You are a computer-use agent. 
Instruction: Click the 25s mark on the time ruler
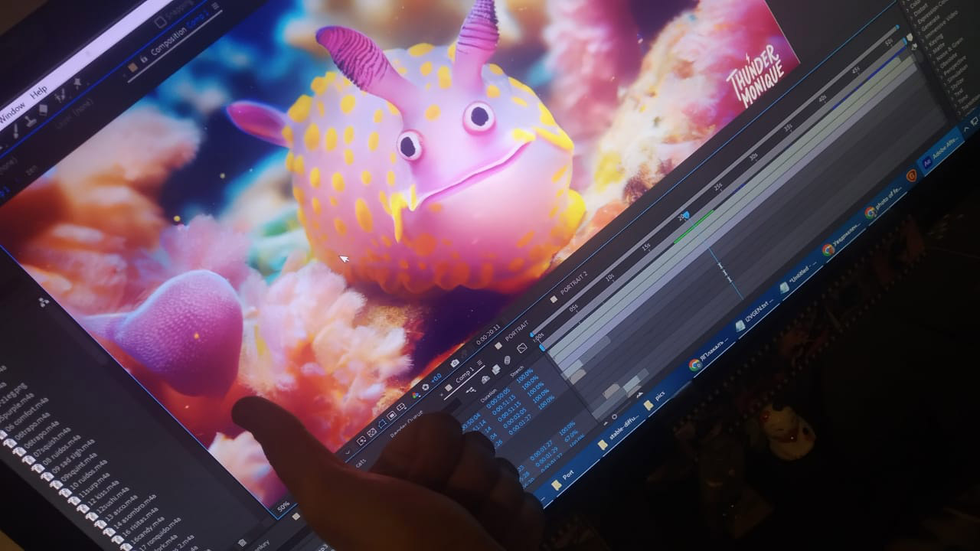tap(717, 186)
